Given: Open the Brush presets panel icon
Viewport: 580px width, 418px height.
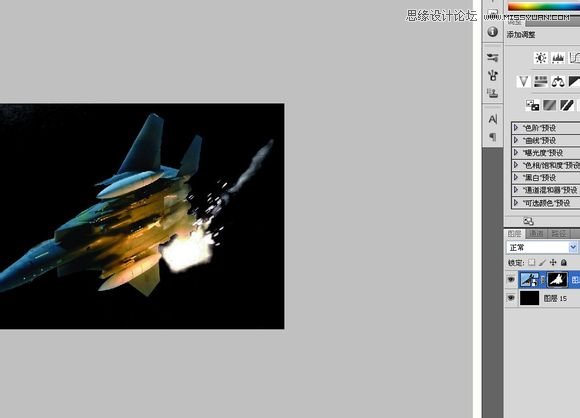Looking at the screenshot, I should [492, 58].
